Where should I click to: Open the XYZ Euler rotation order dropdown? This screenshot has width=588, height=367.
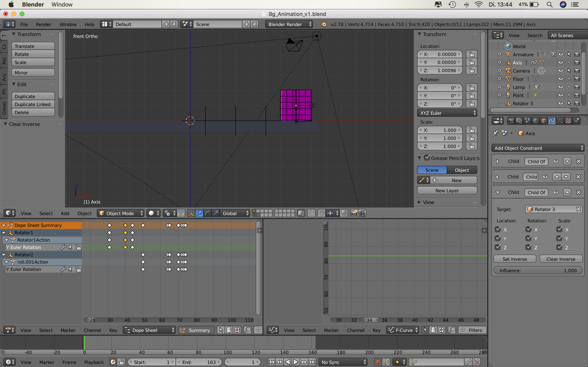447,113
